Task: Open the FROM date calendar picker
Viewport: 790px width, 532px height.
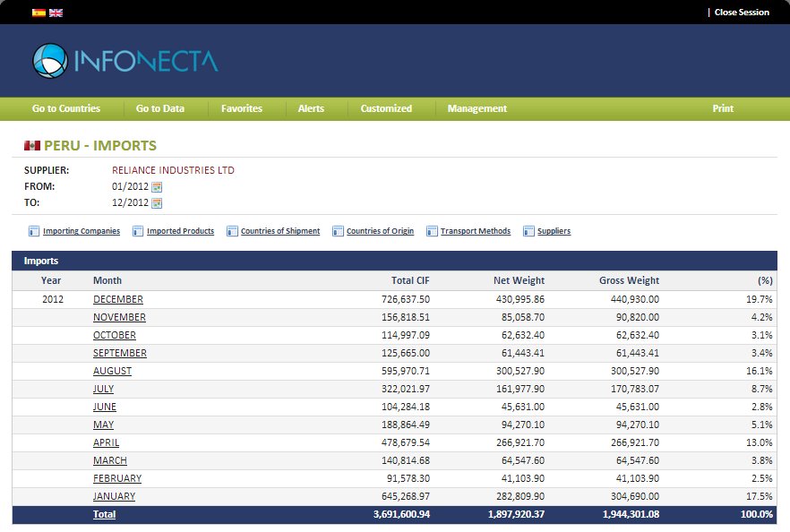Action: click(x=158, y=187)
